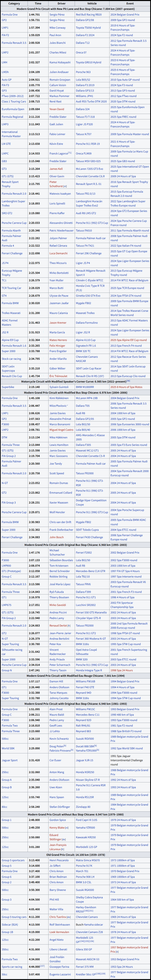
Task: Click the Porsche 963 vehicle link
Action: click(x=83, y=72)
